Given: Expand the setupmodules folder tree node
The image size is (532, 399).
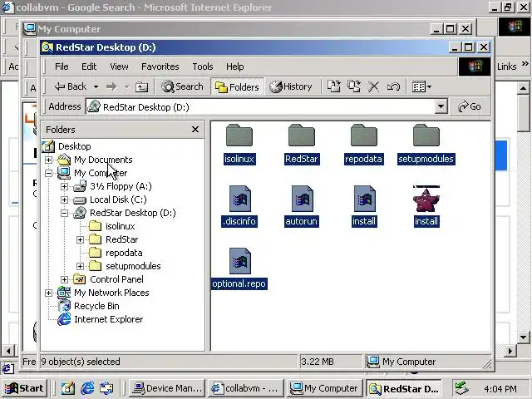Looking at the screenshot, I should click(x=80, y=266).
